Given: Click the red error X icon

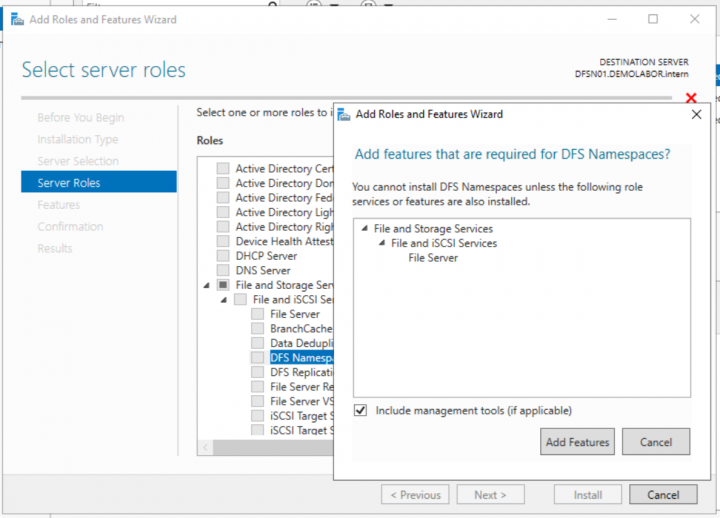Looking at the screenshot, I should point(690,98).
